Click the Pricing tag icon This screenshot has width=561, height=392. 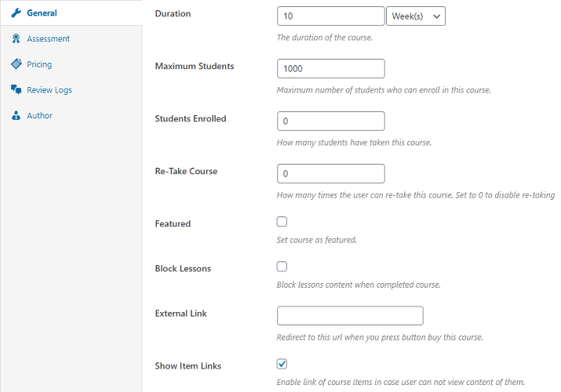(x=16, y=64)
